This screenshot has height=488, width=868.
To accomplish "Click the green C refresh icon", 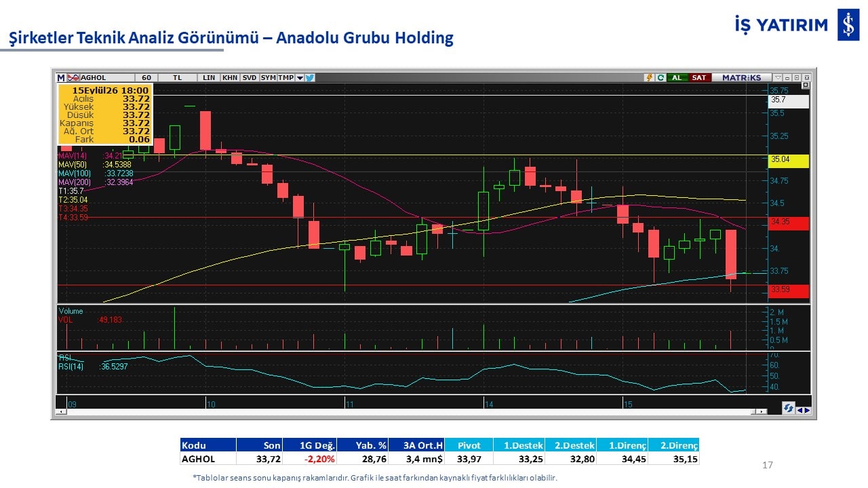I will coord(660,77).
